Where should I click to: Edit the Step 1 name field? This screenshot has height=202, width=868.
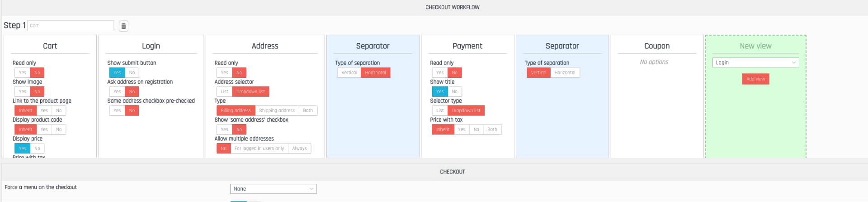tap(71, 25)
